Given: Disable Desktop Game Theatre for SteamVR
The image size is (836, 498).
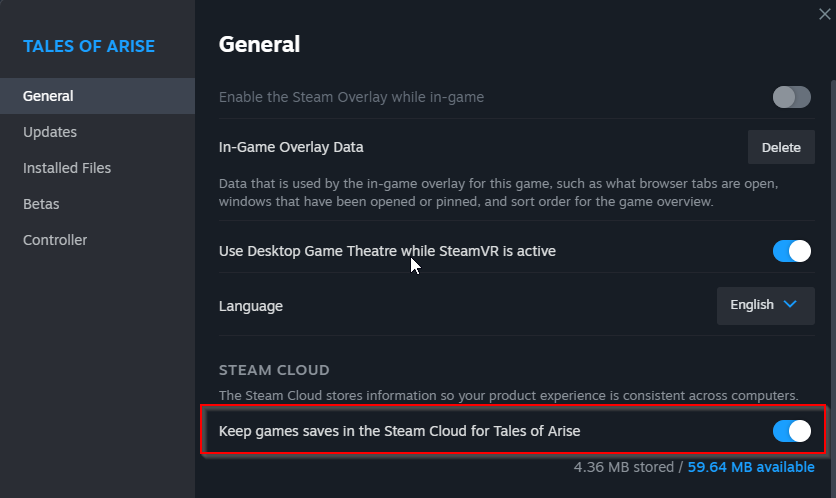Looking at the screenshot, I should pyautogui.click(x=791, y=251).
